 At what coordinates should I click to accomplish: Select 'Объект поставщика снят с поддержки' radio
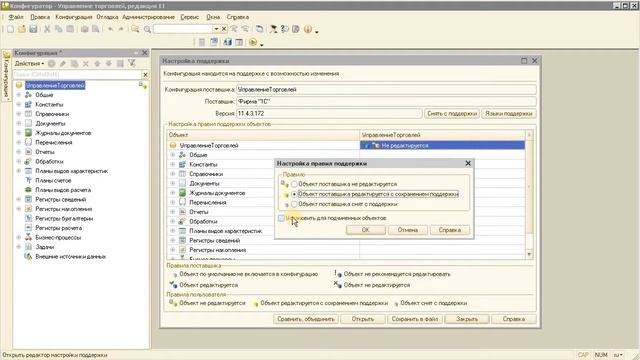tap(294, 204)
